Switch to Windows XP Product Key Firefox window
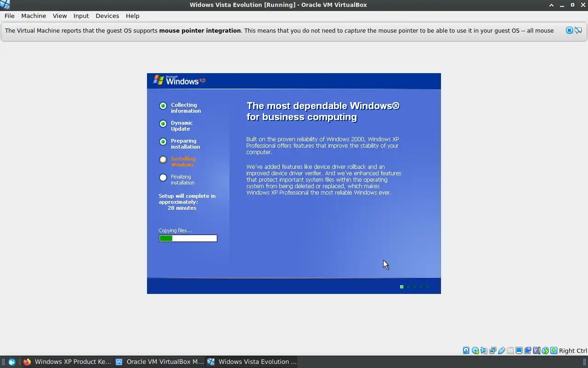 click(67, 362)
